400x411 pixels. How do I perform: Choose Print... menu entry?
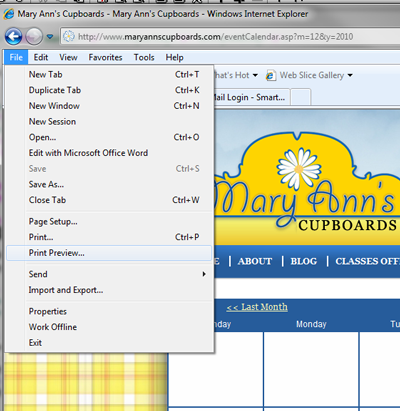[109, 237]
